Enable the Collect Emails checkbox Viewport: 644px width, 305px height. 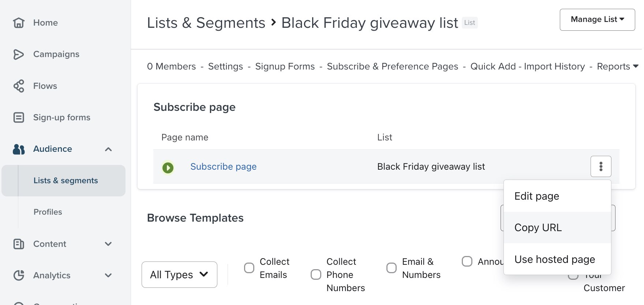pos(249,268)
